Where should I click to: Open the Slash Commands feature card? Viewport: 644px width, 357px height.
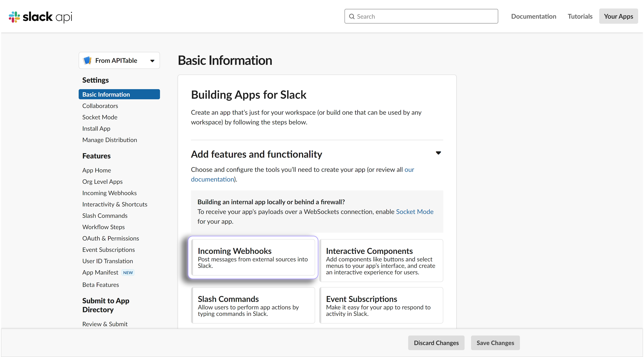pos(253,305)
